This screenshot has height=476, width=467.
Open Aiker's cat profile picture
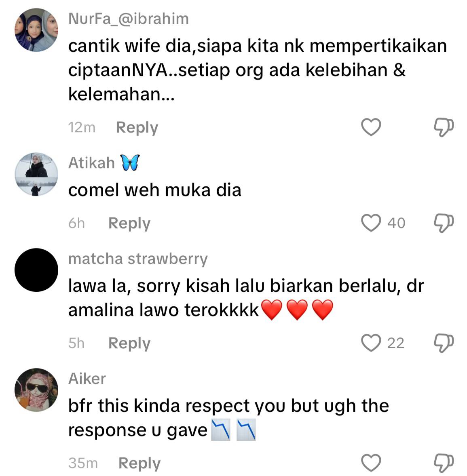point(36,390)
